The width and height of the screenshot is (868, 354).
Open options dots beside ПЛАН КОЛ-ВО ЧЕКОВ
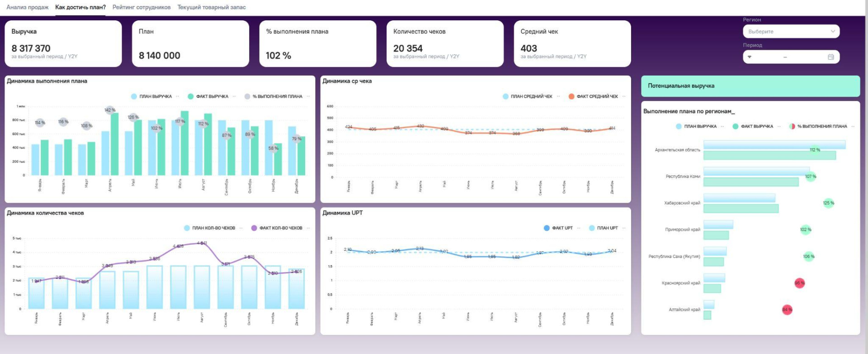tap(241, 228)
